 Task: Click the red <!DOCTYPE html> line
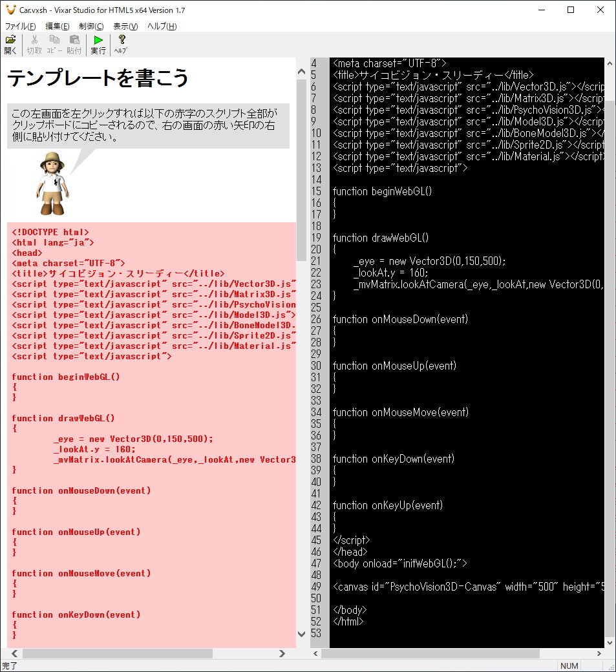tap(50, 232)
